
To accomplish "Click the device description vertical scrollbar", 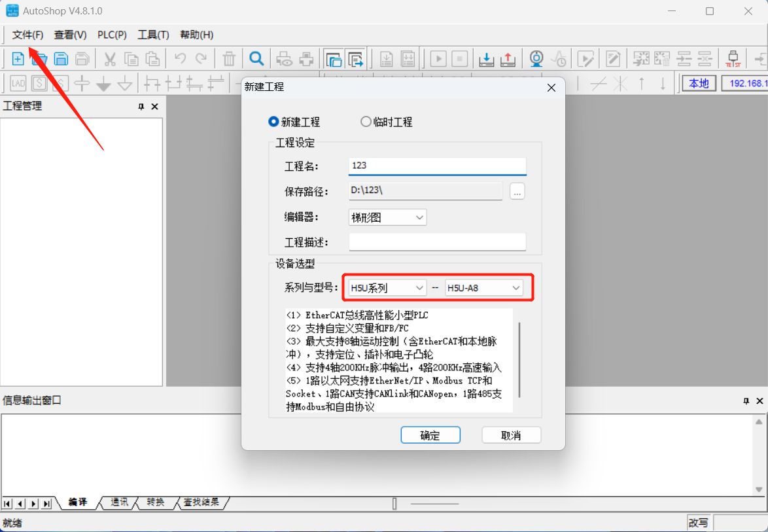I will 520,359.
